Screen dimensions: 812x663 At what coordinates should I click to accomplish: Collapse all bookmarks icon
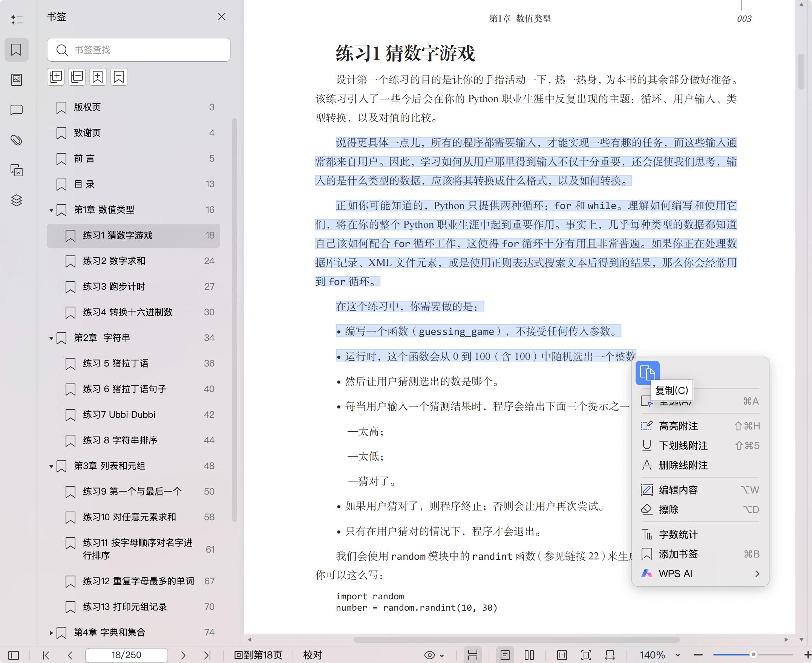pos(77,77)
